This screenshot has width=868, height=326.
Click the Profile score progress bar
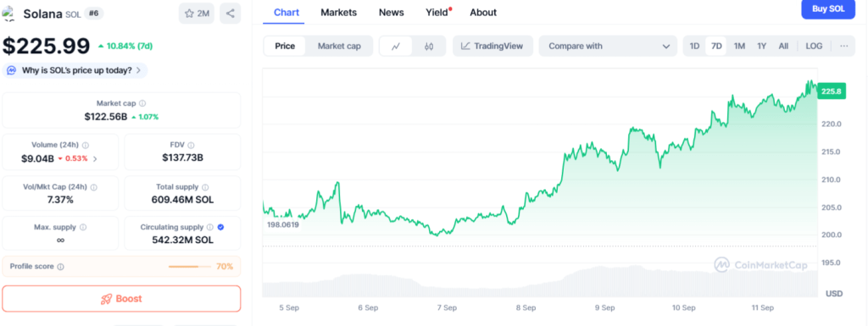point(190,267)
